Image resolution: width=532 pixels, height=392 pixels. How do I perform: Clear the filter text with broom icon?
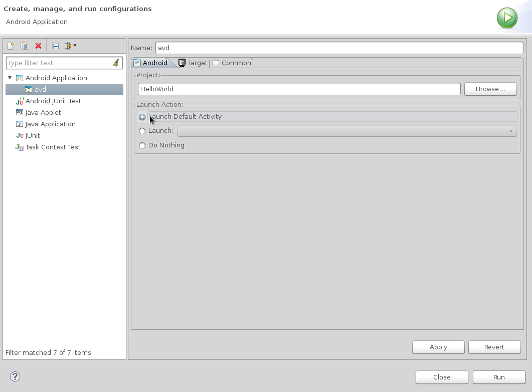pyautogui.click(x=116, y=63)
